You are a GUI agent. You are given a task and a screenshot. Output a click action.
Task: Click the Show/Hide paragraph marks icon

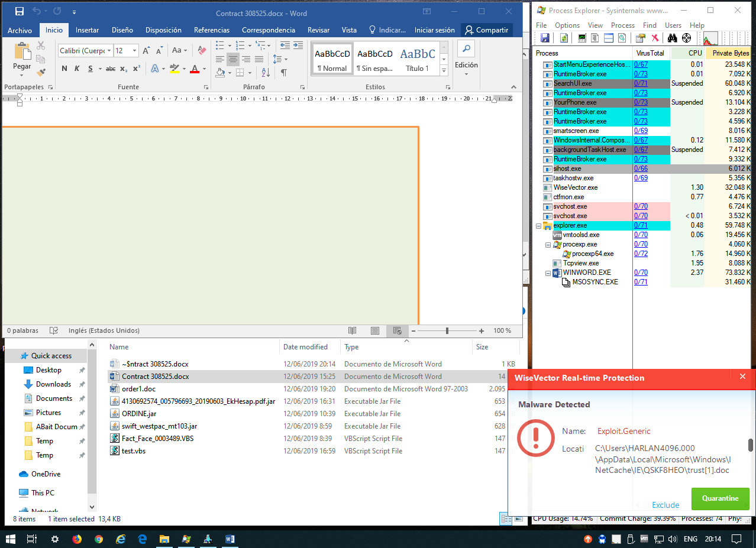[x=284, y=73]
